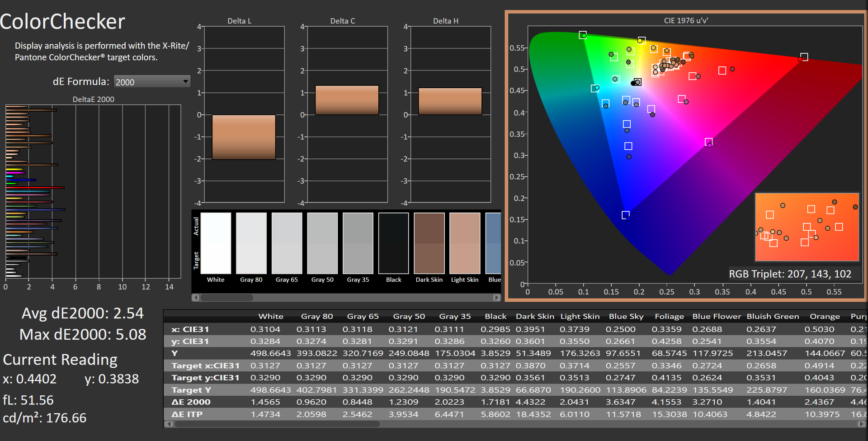Click the Bluish Green column header

[773, 317]
